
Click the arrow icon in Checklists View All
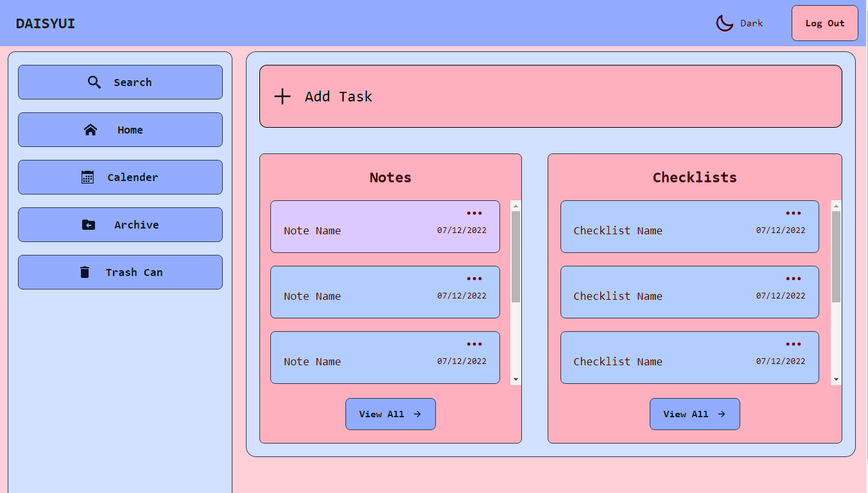click(722, 414)
